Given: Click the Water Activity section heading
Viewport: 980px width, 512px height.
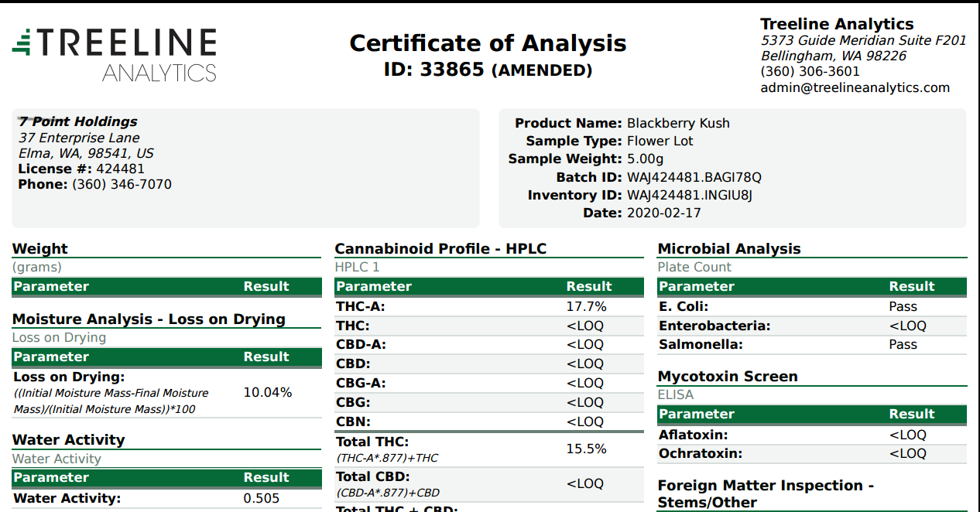Looking at the screenshot, I should pos(69,439).
